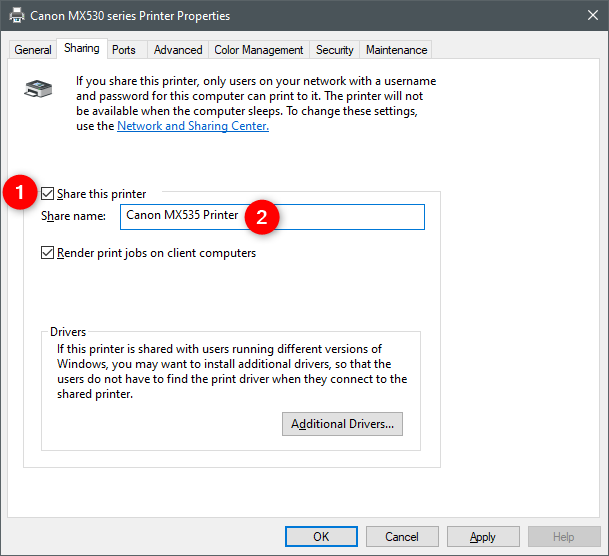Go to Color Management tab
609x556 pixels.
259,50
